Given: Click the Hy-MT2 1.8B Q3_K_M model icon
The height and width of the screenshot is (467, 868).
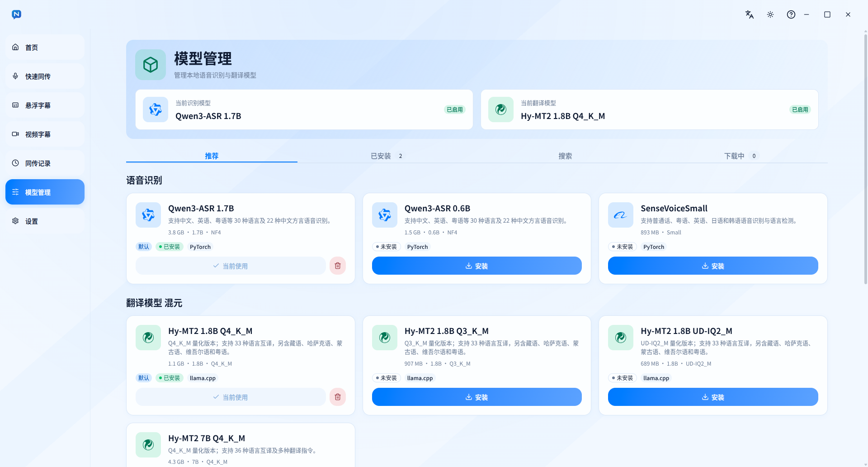Looking at the screenshot, I should pyautogui.click(x=385, y=338).
